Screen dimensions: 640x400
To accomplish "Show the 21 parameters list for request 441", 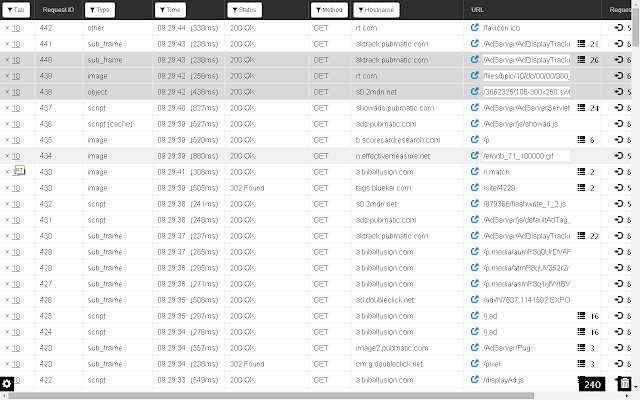I will [588, 44].
